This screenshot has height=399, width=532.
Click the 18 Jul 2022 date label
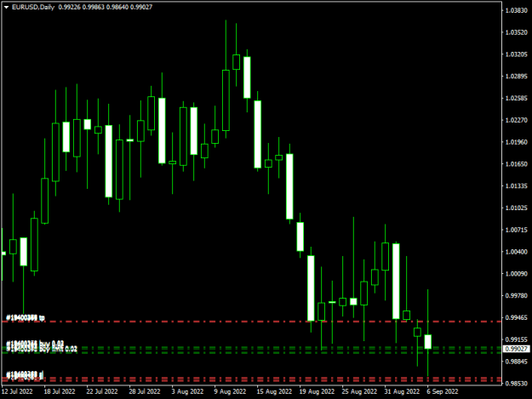60,391
